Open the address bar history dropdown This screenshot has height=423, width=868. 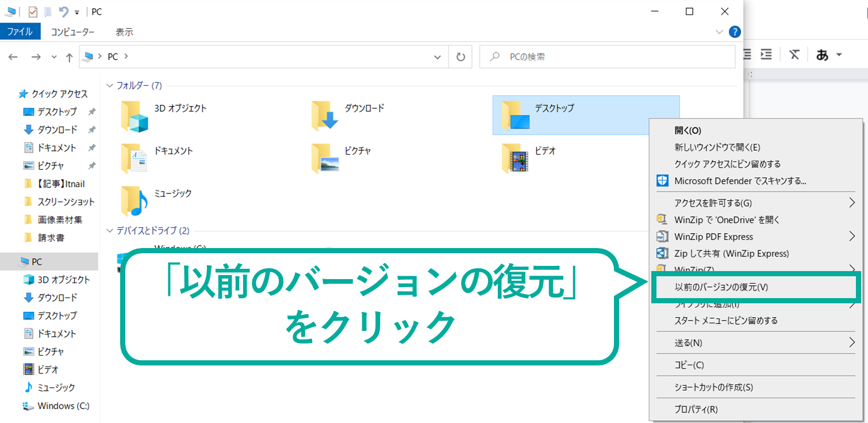coord(437,56)
